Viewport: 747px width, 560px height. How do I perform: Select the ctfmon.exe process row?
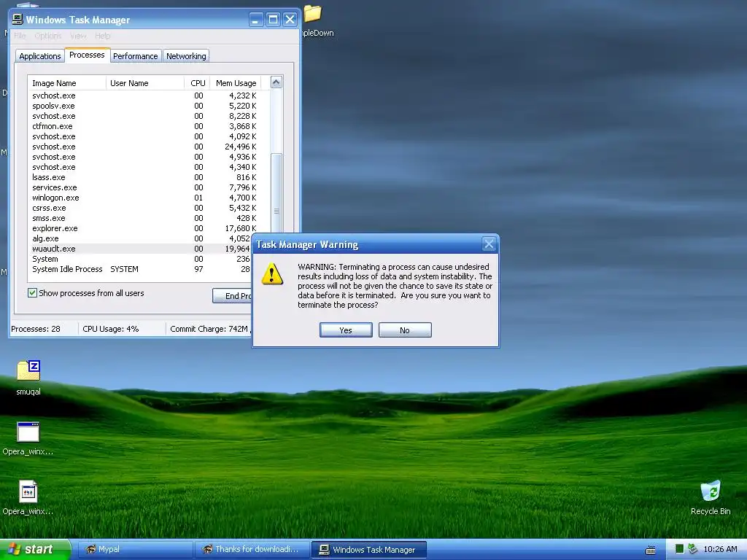click(x=144, y=126)
